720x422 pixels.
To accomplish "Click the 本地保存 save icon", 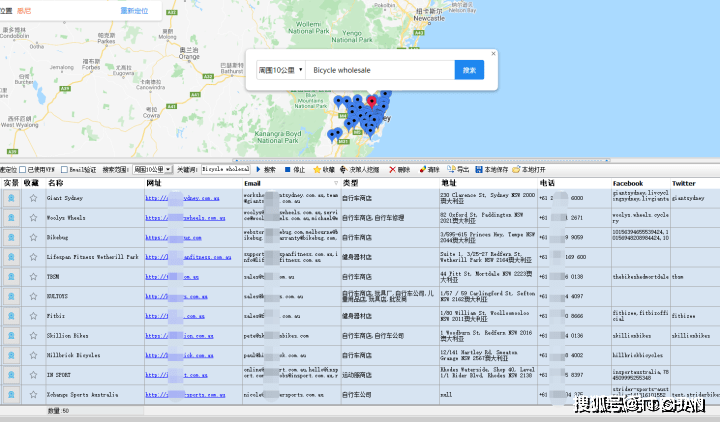I will [x=478, y=170].
